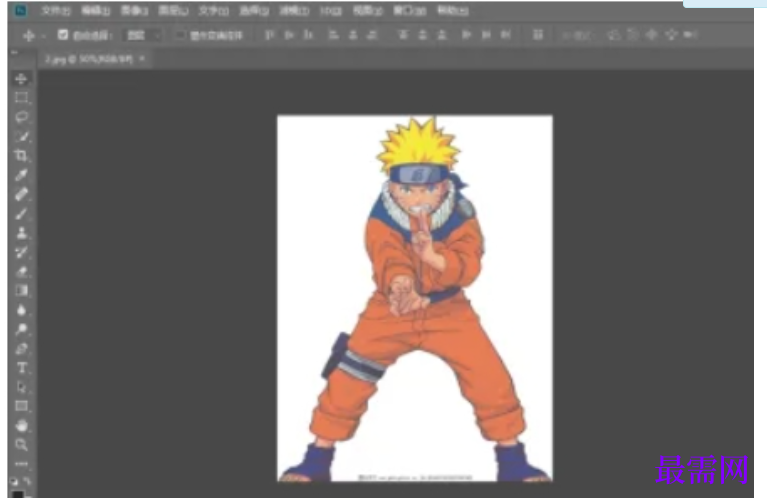Click the 3D zoom camera mode icon
Viewport: 767px width, 501px height.
[690, 35]
